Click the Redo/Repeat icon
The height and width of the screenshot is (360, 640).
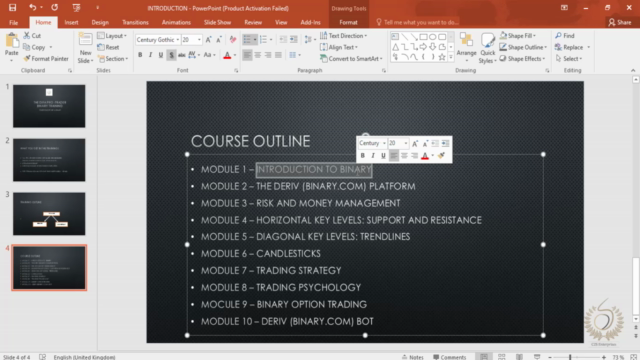click(54, 7)
